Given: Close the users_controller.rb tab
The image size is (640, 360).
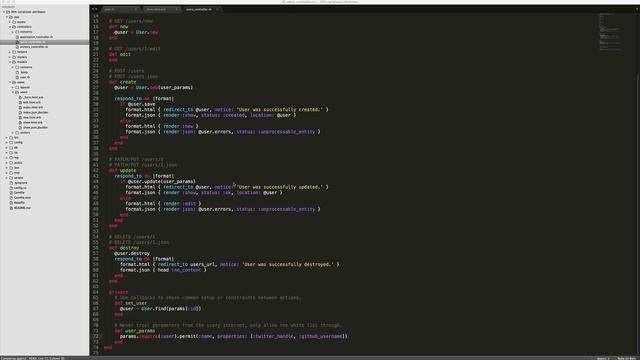Looking at the screenshot, I should point(217,9).
